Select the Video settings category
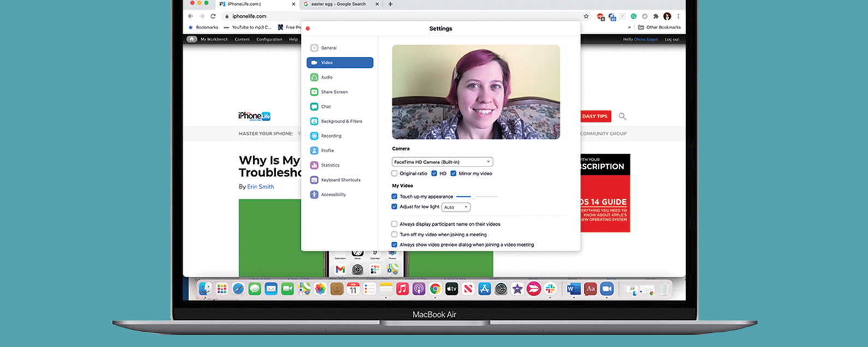The width and height of the screenshot is (868, 347). click(340, 63)
